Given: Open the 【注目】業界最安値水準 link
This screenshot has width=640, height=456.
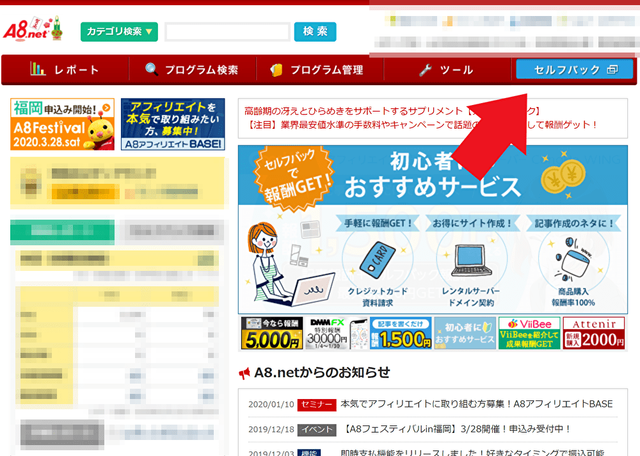Looking at the screenshot, I should pos(422,125).
